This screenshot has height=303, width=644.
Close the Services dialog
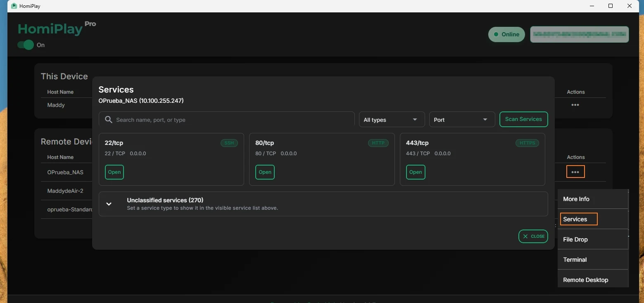click(533, 236)
